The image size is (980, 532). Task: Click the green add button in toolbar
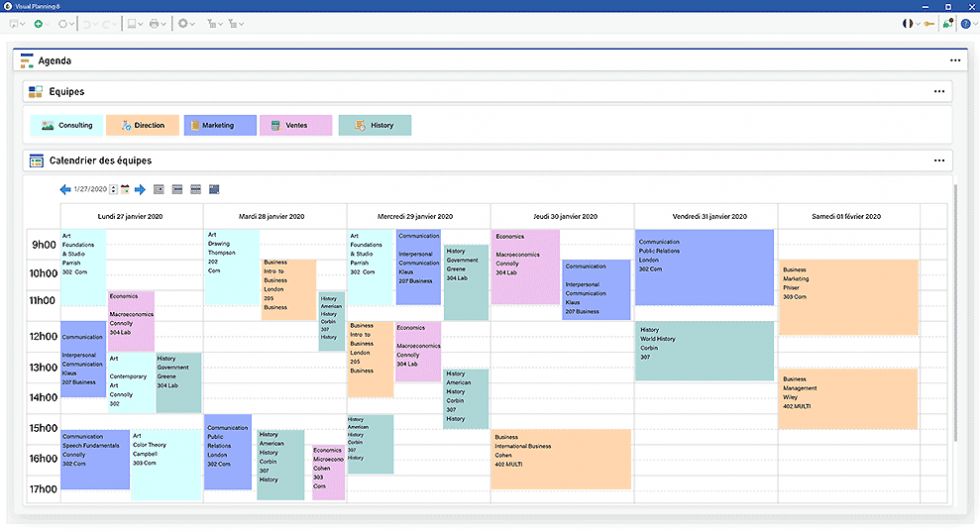pos(38,23)
